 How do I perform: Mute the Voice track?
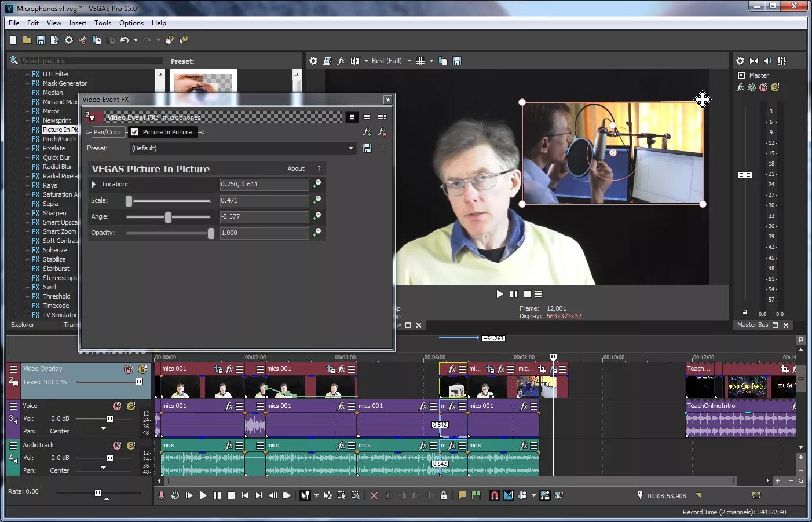coord(117,406)
